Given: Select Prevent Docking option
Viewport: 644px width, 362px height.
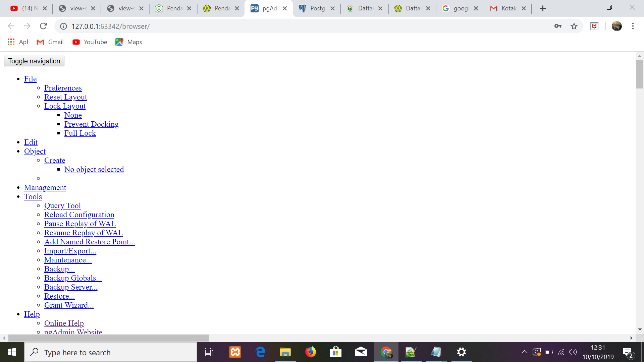Looking at the screenshot, I should pyautogui.click(x=92, y=124).
